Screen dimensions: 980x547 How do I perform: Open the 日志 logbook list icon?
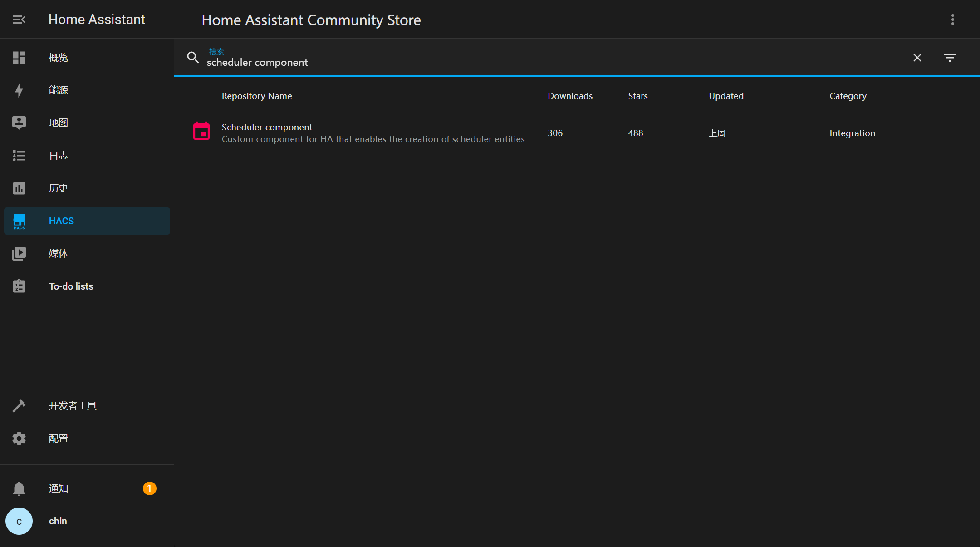(x=19, y=156)
